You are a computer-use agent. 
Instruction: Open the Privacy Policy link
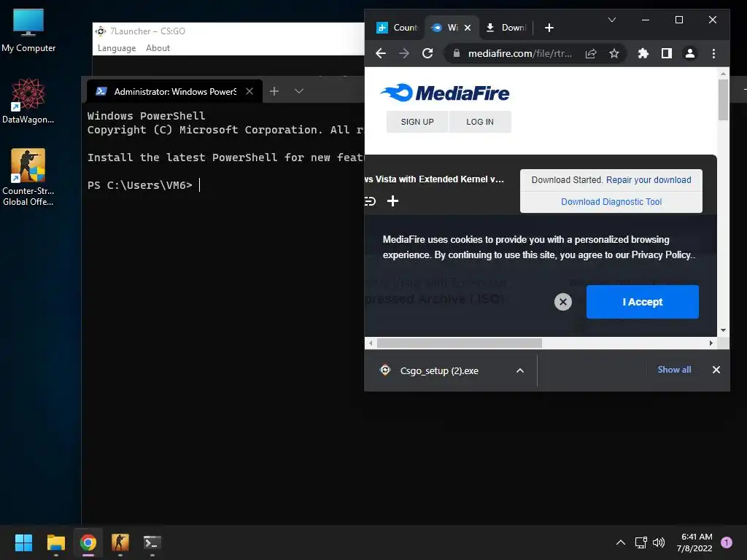tap(661, 254)
